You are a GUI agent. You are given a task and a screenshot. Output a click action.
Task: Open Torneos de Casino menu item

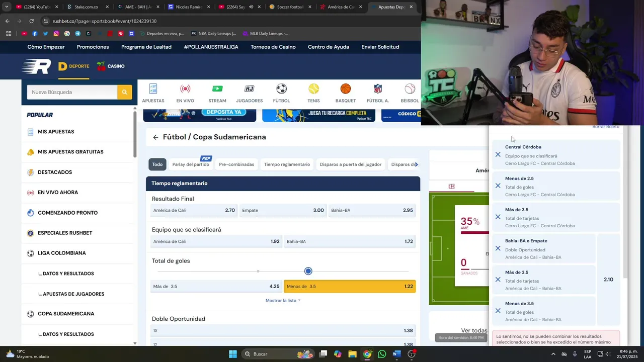tap(273, 47)
